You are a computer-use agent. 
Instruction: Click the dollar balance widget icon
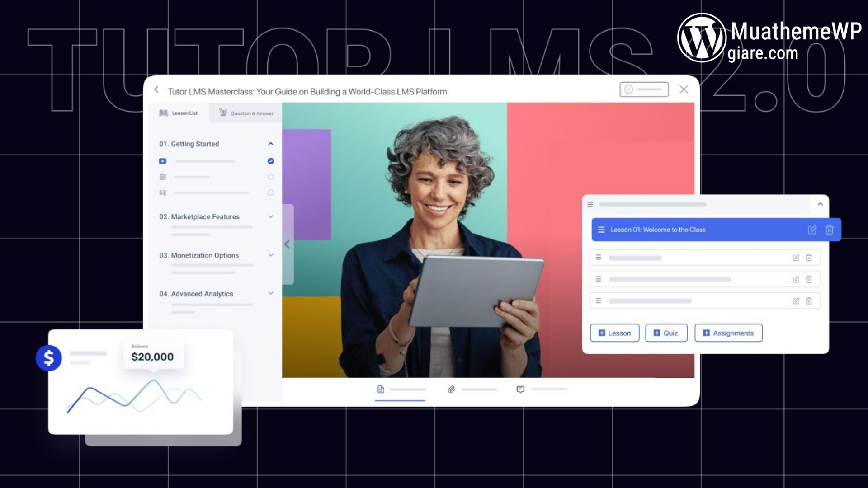click(48, 357)
